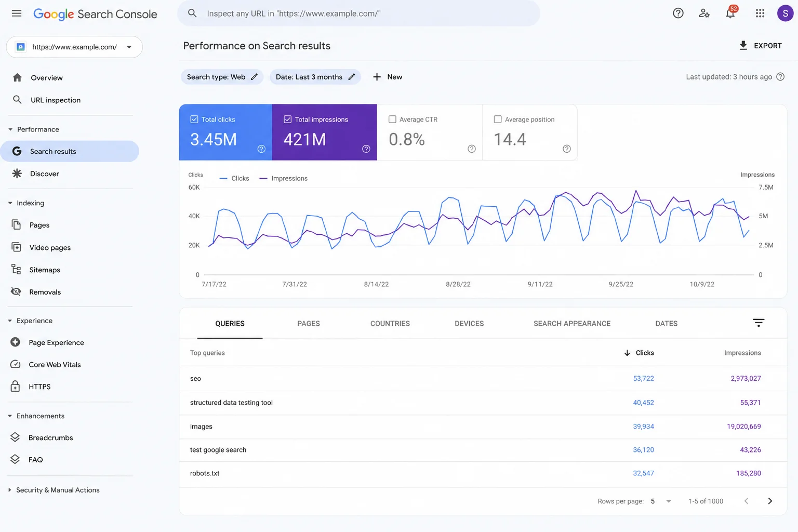The height and width of the screenshot is (532, 798).
Task: Edit Search type filter pencil icon
Action: pos(255,77)
